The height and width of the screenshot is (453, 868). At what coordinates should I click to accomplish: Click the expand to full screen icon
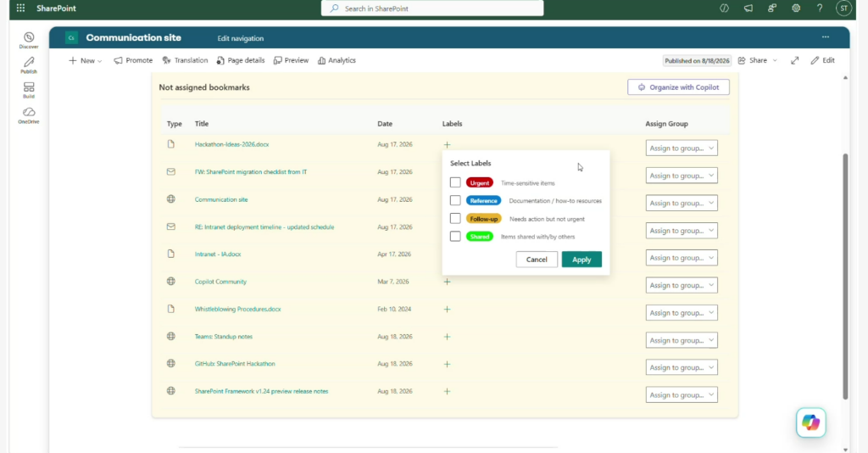795,60
